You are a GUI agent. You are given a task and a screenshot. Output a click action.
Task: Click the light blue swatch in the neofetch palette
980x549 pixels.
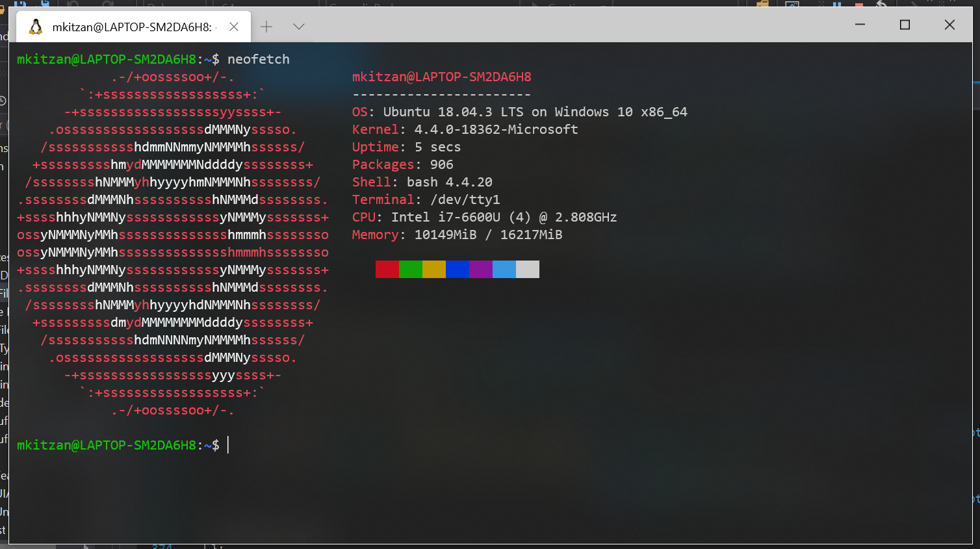pos(504,269)
